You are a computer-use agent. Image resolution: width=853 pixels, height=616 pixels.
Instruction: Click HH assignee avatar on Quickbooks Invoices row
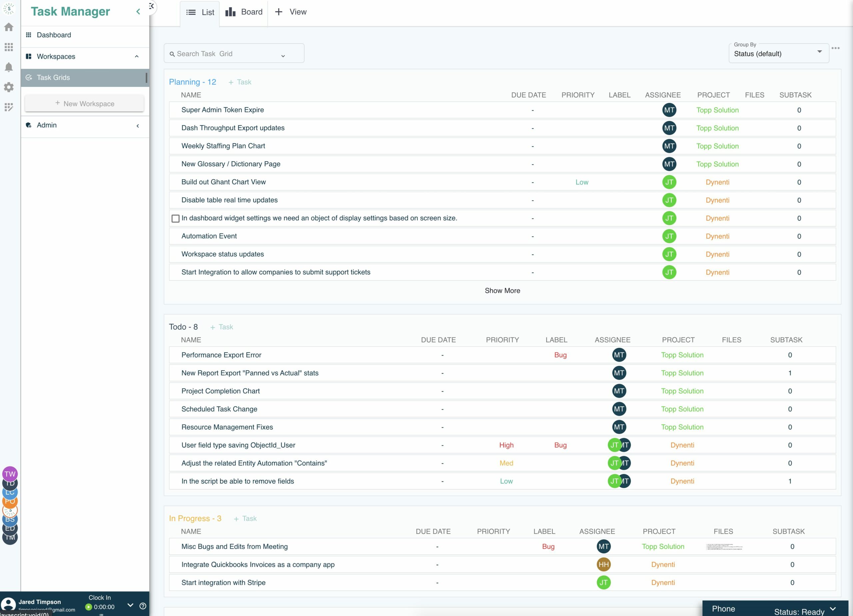tap(604, 564)
